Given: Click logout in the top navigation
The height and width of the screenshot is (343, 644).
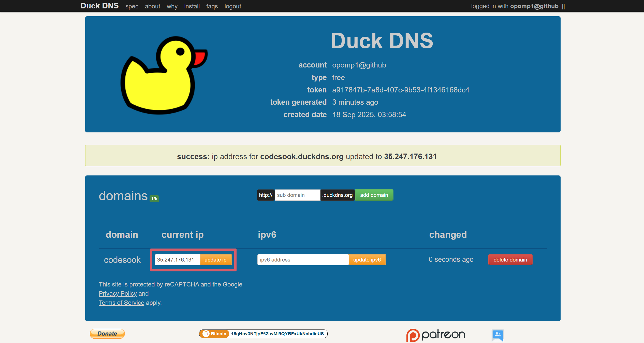Looking at the screenshot, I should (x=232, y=6).
